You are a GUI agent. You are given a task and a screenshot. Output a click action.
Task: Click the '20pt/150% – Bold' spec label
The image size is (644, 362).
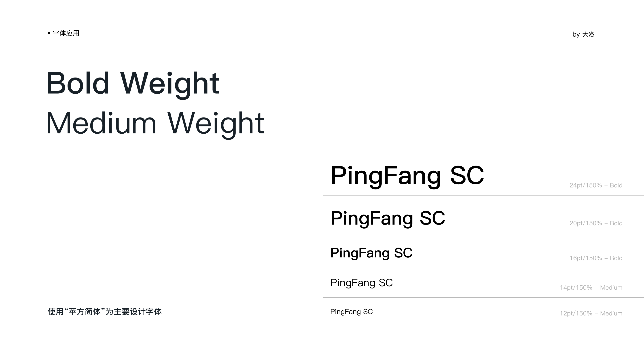596,223
